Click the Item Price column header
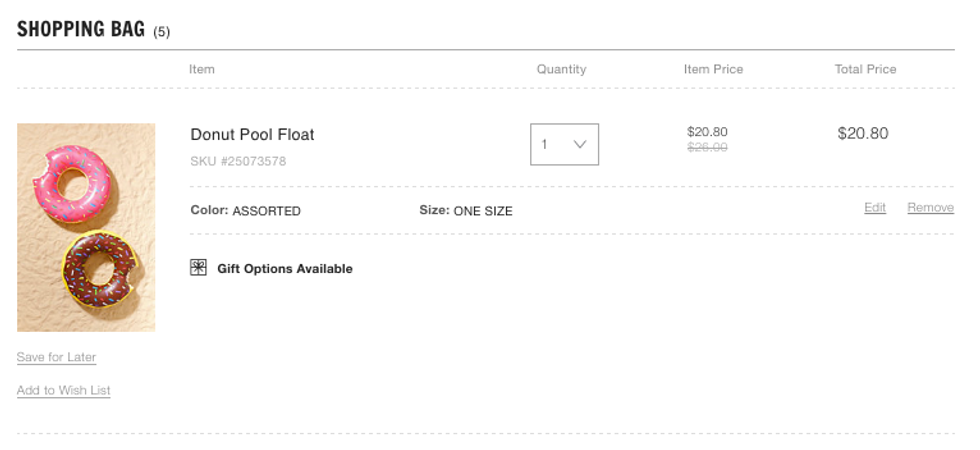The image size is (980, 450). [x=713, y=69]
